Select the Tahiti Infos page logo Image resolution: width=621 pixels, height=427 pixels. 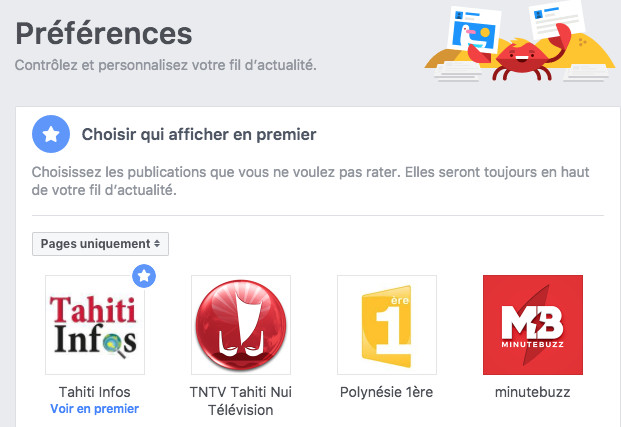95,325
